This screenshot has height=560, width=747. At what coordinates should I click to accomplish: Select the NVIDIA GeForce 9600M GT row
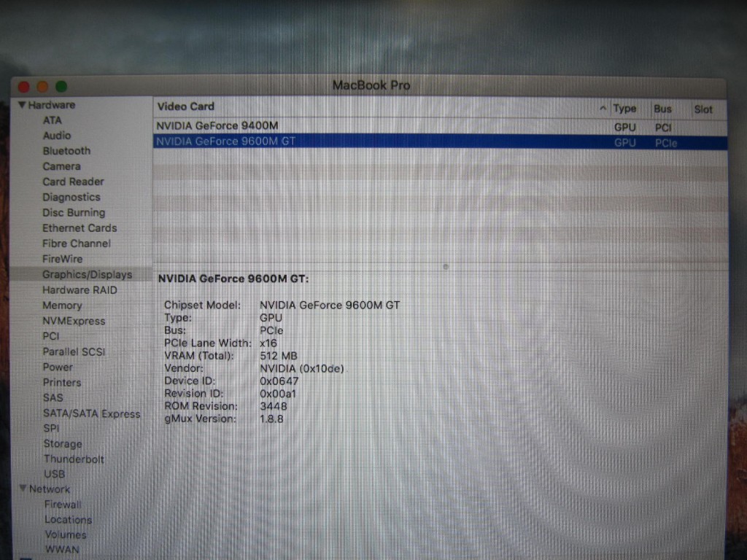[x=226, y=141]
